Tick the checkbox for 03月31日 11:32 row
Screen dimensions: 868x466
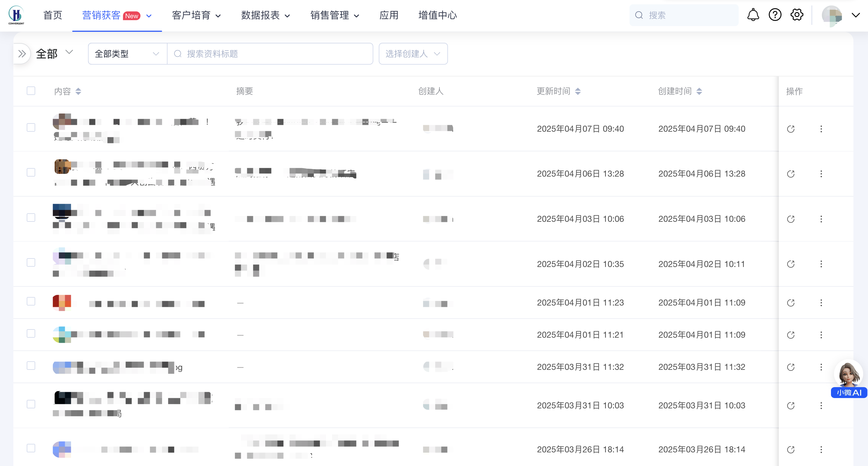pyautogui.click(x=31, y=366)
